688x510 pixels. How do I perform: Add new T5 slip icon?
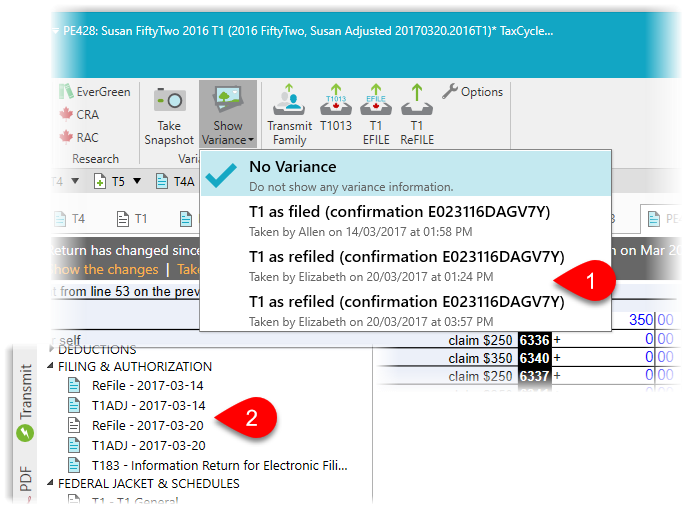tap(100, 181)
